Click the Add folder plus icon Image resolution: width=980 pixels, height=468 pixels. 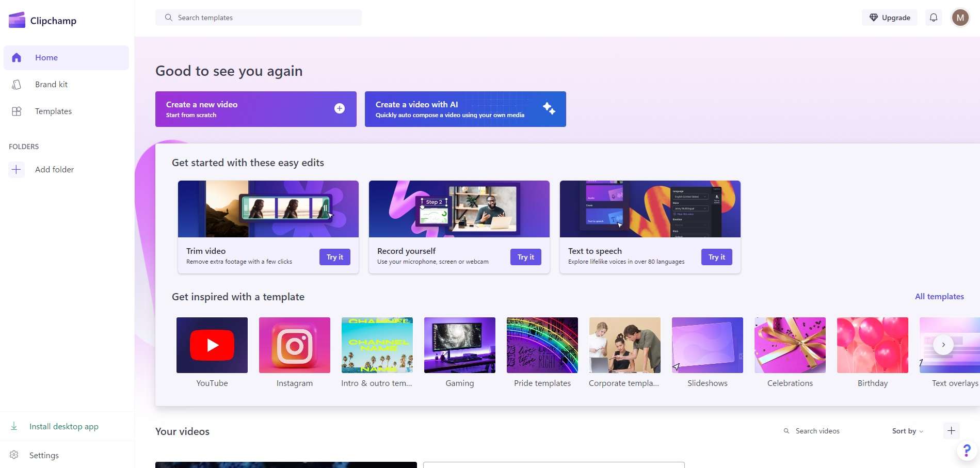coord(17,169)
